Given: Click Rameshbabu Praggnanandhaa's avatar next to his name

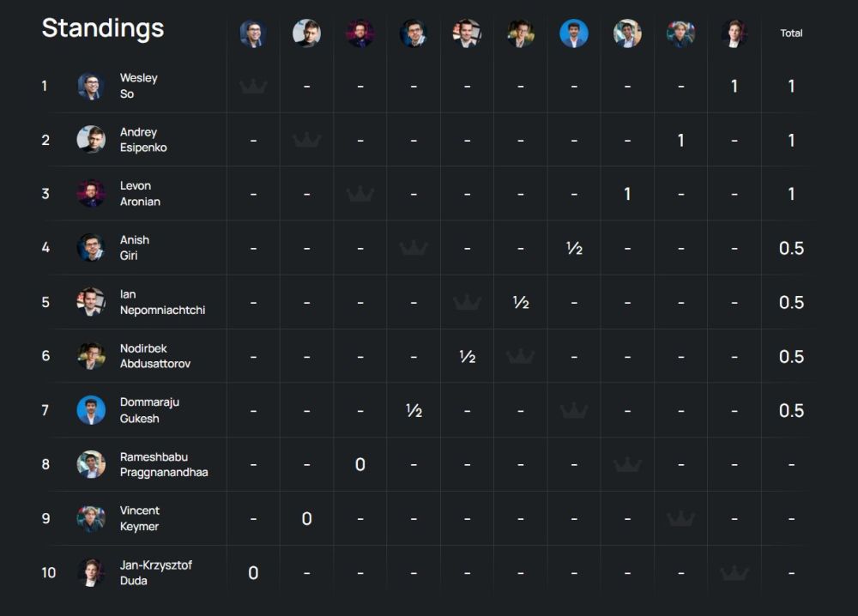Looking at the screenshot, I should click(x=91, y=464).
